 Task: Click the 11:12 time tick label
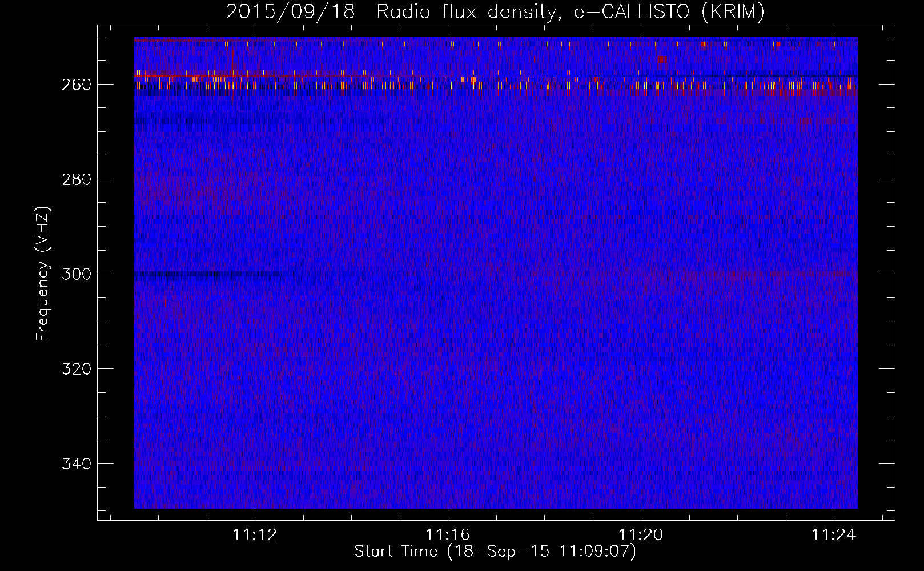point(255,534)
